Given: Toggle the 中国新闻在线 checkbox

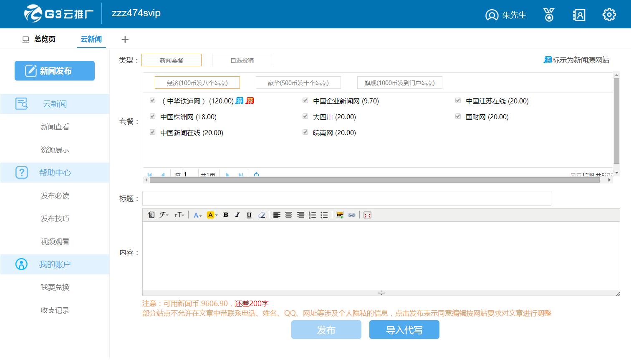Looking at the screenshot, I should tap(152, 132).
